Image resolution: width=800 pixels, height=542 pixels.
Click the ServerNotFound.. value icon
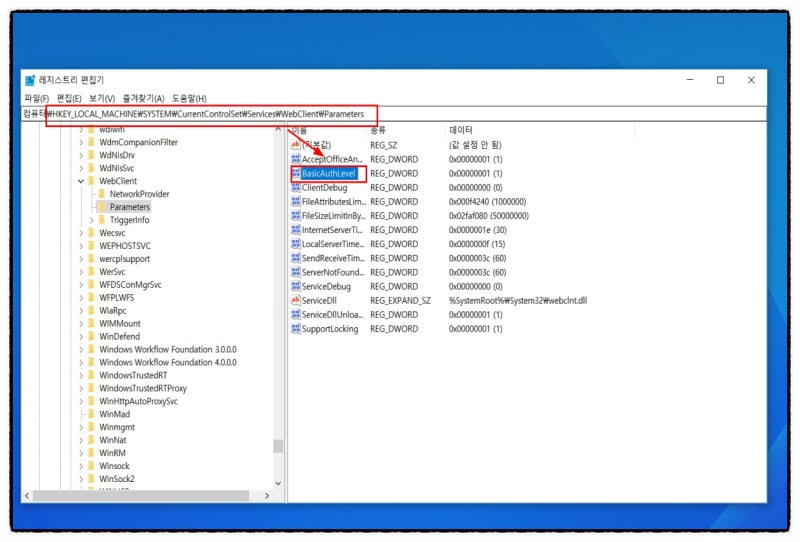tap(296, 272)
